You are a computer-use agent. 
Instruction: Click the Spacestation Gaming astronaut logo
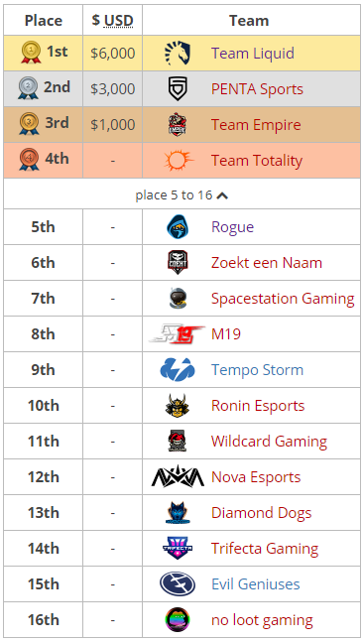coord(178,298)
